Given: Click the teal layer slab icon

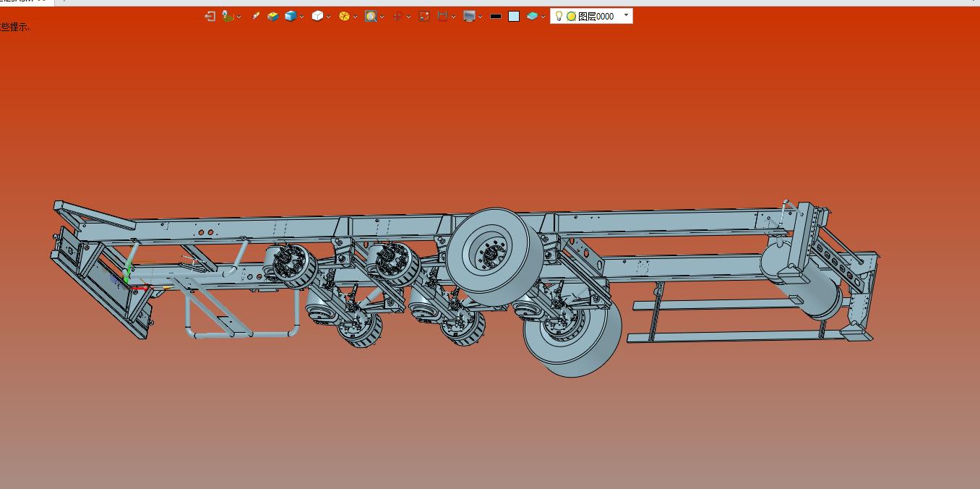Looking at the screenshot, I should (x=532, y=16).
